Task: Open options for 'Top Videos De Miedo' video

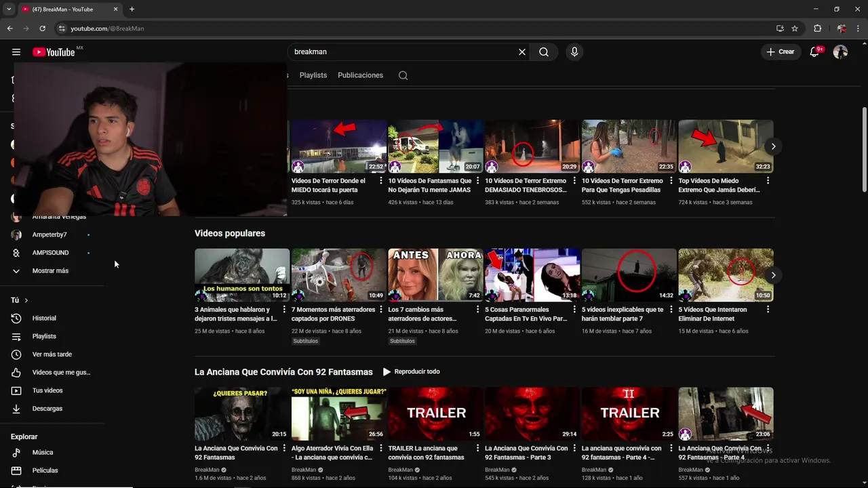Action: (x=768, y=181)
